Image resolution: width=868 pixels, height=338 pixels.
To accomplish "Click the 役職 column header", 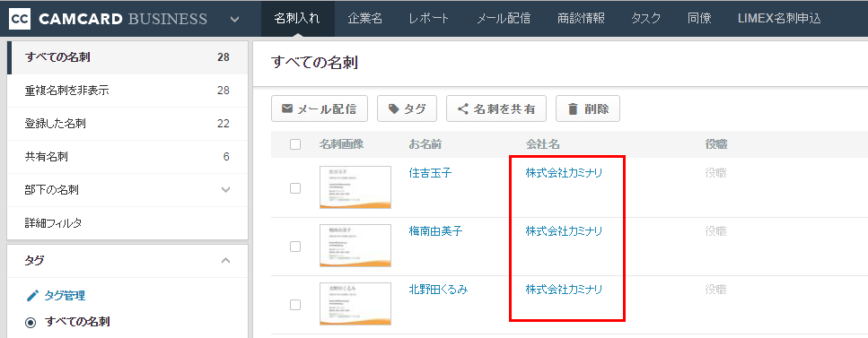I will coord(715,144).
